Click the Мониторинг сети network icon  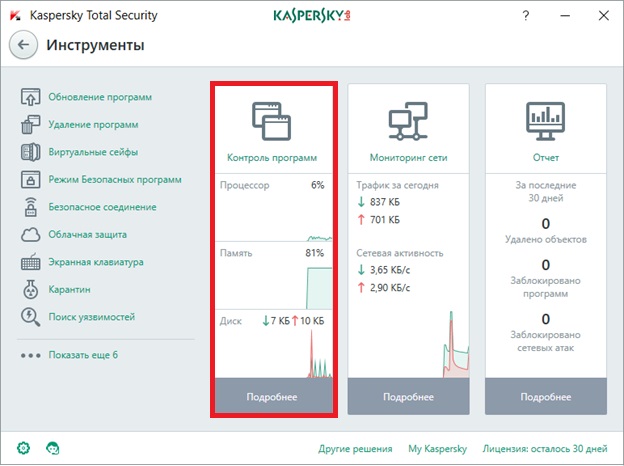pyautogui.click(x=408, y=121)
